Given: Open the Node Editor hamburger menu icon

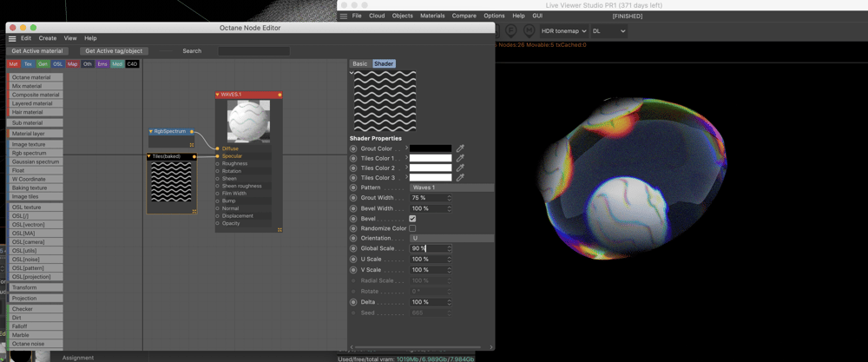Looking at the screenshot, I should coord(12,39).
